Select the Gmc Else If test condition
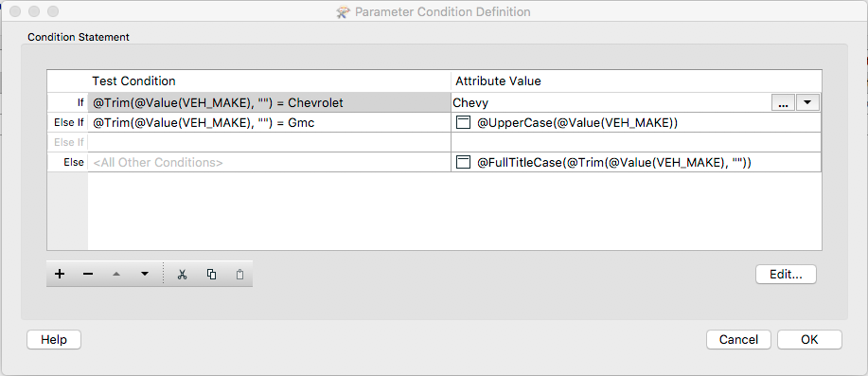This screenshot has width=868, height=376. click(269, 123)
